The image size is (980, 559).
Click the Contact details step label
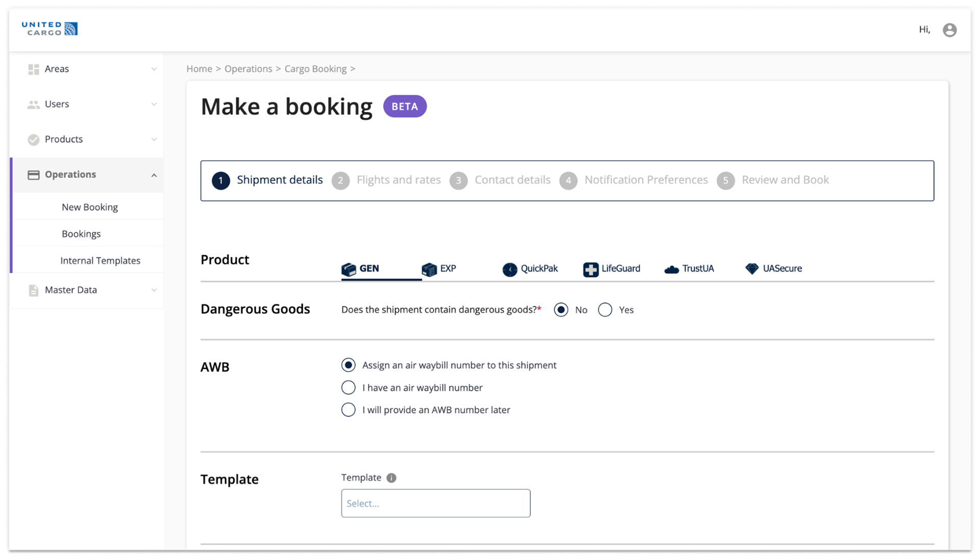pos(512,180)
